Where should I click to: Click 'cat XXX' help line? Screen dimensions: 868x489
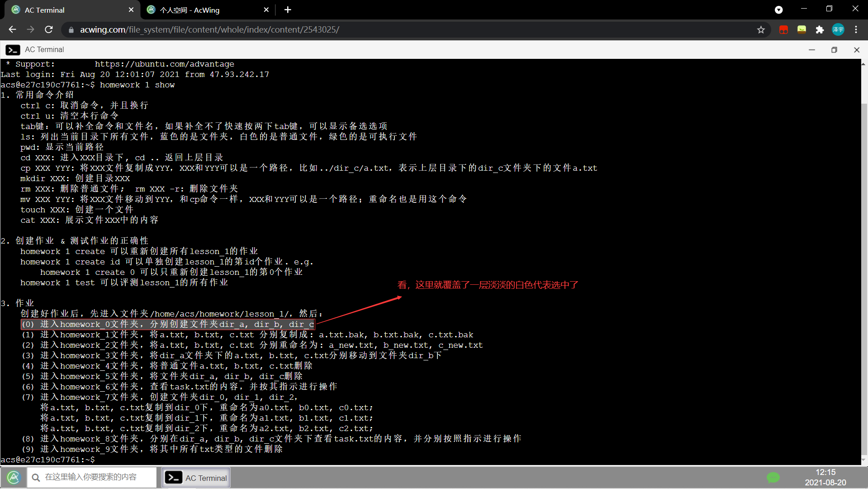coord(90,220)
